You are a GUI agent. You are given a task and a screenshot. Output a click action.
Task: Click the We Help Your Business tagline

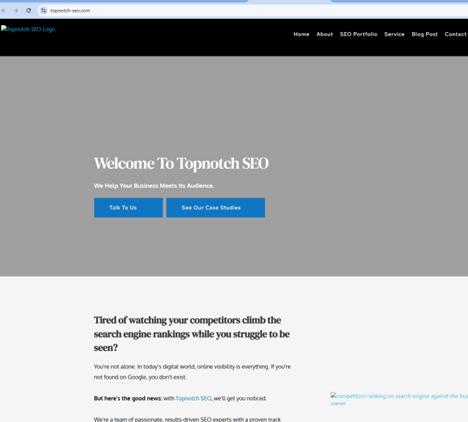click(x=154, y=186)
